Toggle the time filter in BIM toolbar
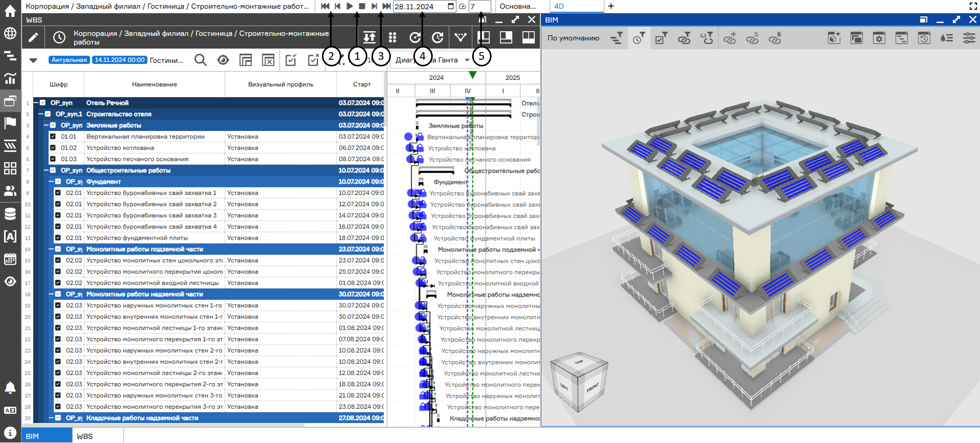The width and height of the screenshot is (980, 443). [x=639, y=38]
